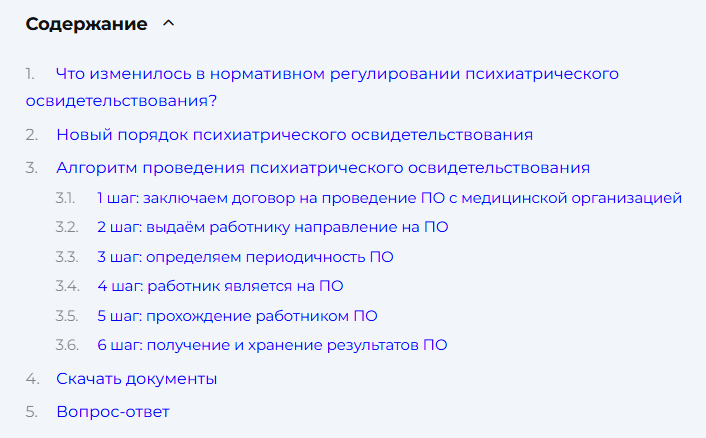Click '5 шаг: прохождение работником ПО'

[x=237, y=316]
